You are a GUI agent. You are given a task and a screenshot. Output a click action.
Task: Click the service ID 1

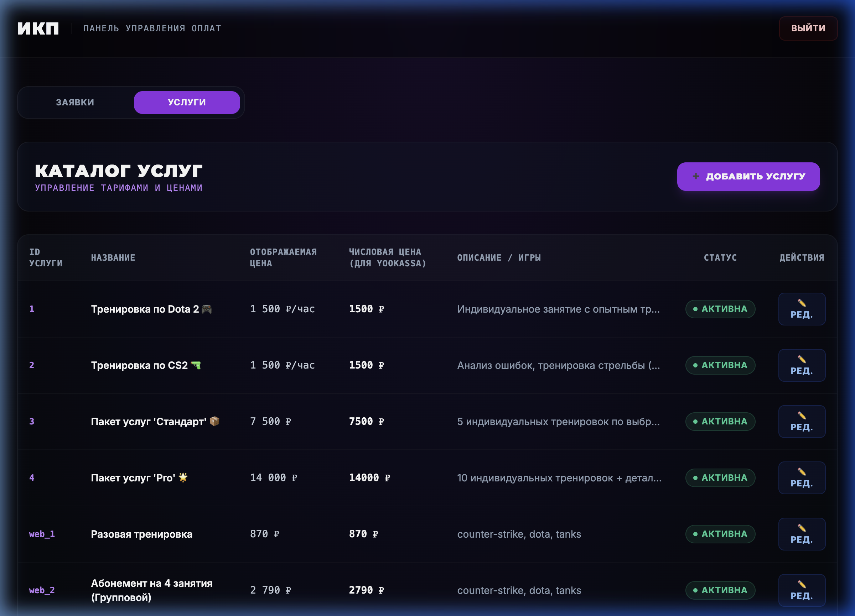pos(32,309)
